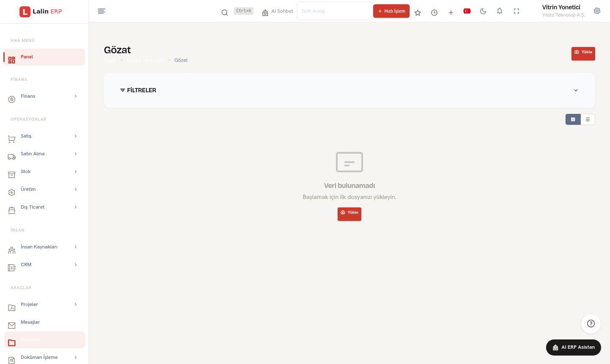Click the Projeler chart icon
The width and height of the screenshot is (610, 364).
pyautogui.click(x=12, y=308)
